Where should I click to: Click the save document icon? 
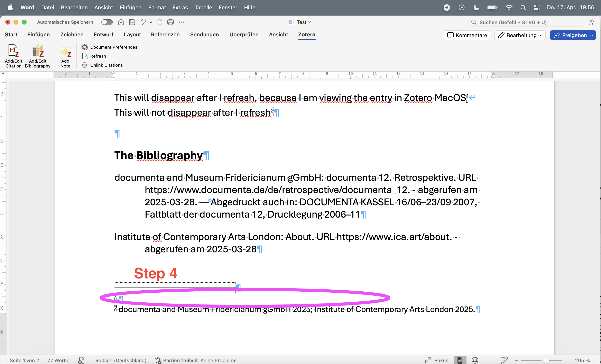pyautogui.click(x=132, y=22)
